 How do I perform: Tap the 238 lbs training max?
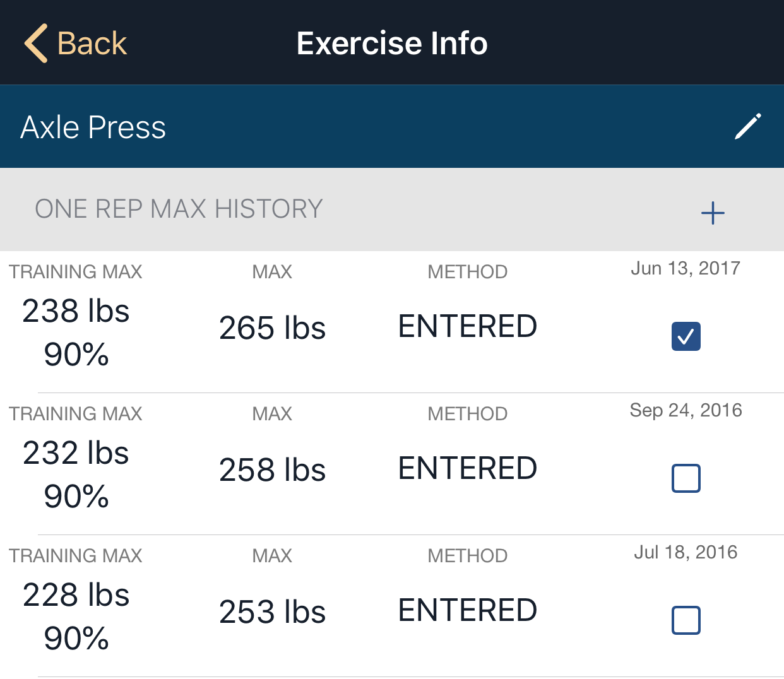75,310
